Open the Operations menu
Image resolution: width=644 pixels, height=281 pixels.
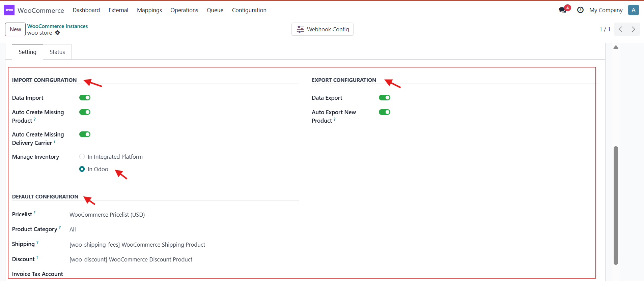pyautogui.click(x=184, y=10)
